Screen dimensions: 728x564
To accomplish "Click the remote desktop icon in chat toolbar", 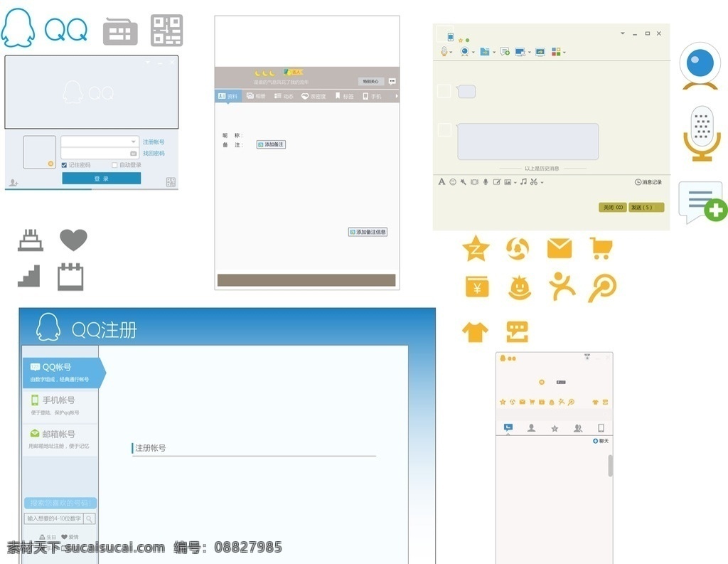I will coord(520,52).
